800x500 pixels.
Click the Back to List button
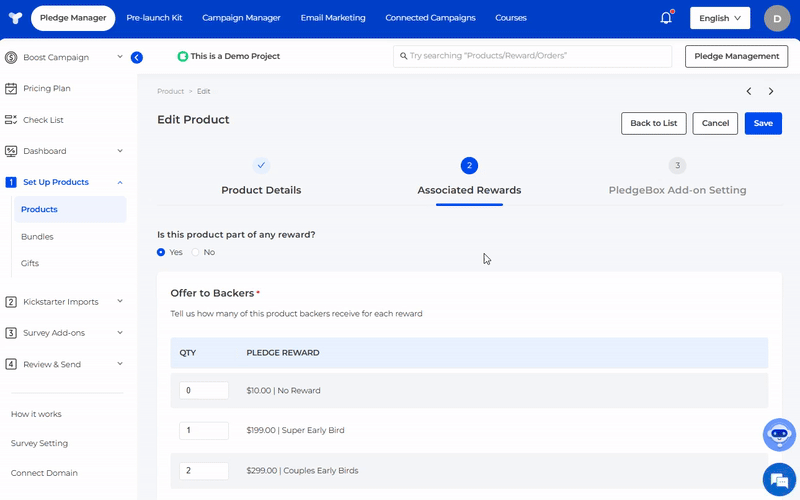[x=654, y=123]
